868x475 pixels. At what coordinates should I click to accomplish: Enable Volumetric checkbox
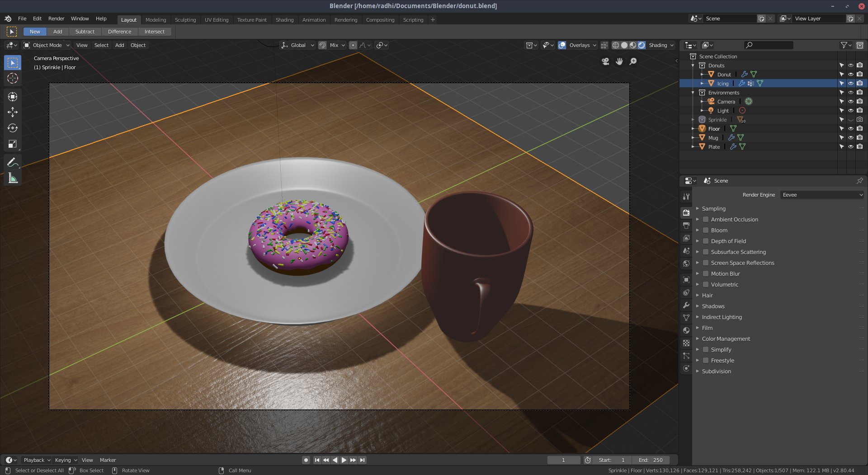point(705,284)
